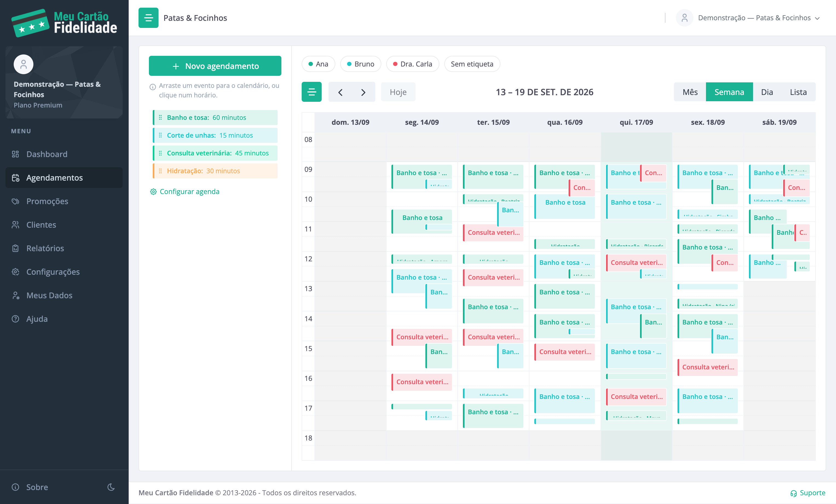Switch the calendar to Lista view
Screen dimensions: 836x504
(798, 92)
